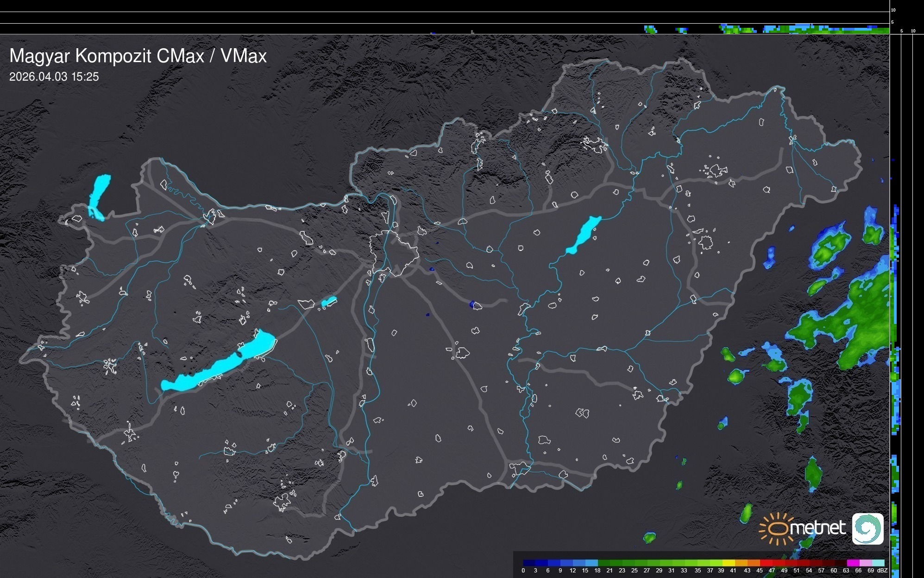Screen dimensions: 924x578
Task: Click the metnet sun logo
Action: [777, 528]
